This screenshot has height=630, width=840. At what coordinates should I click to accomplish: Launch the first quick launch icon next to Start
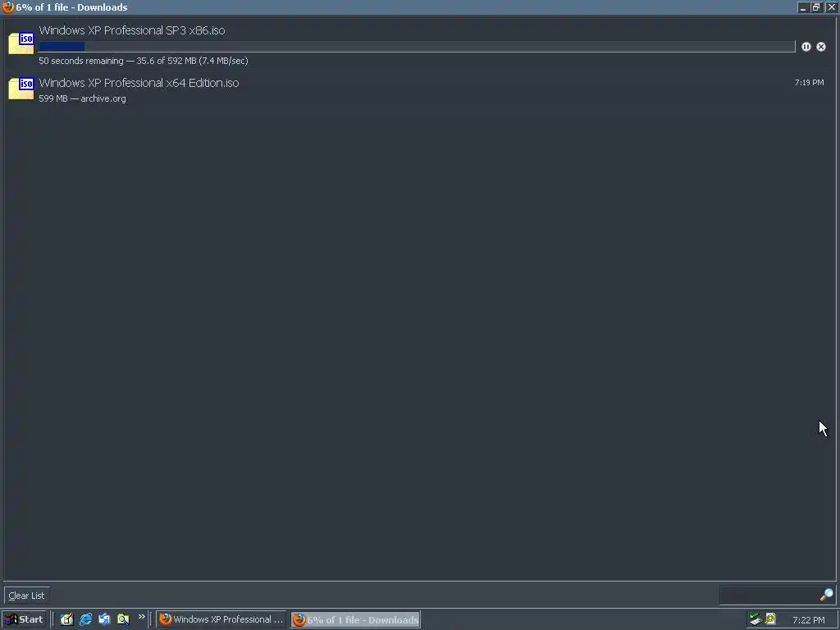[x=66, y=619]
